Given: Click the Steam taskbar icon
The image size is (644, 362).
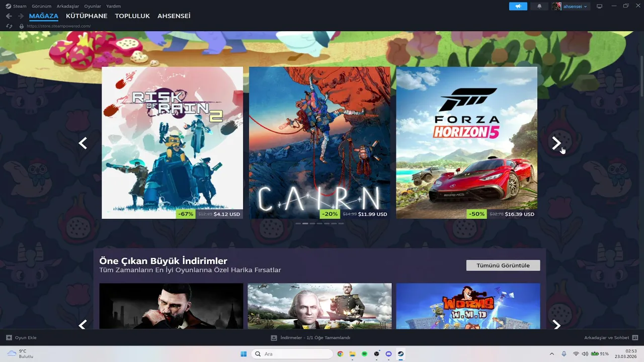Looking at the screenshot, I should [400, 354].
